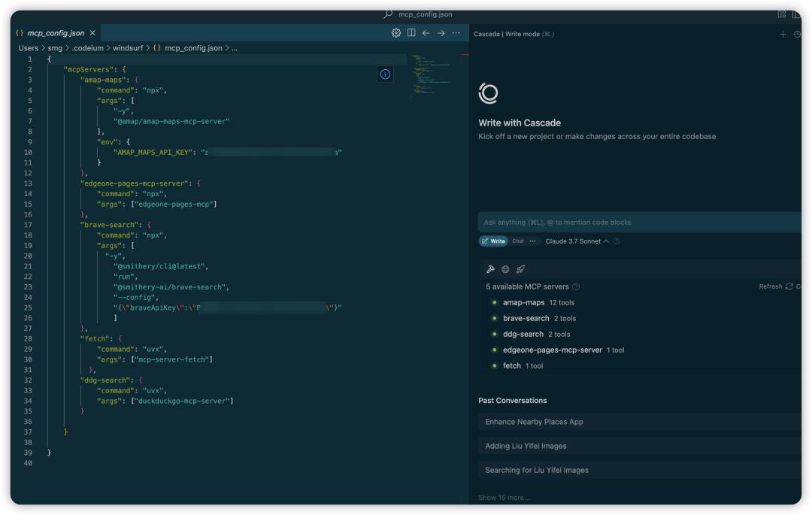Expand the amap-maps server tools list

click(523, 302)
